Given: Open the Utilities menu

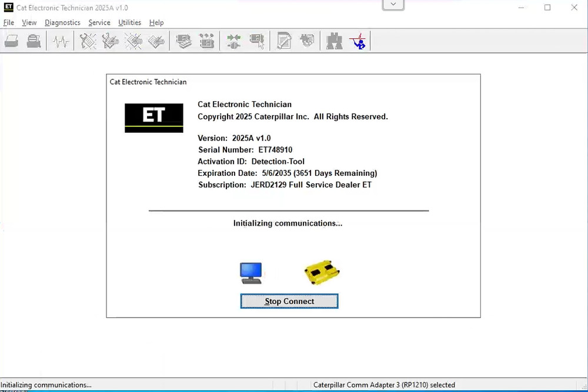Looking at the screenshot, I should pyautogui.click(x=129, y=22).
